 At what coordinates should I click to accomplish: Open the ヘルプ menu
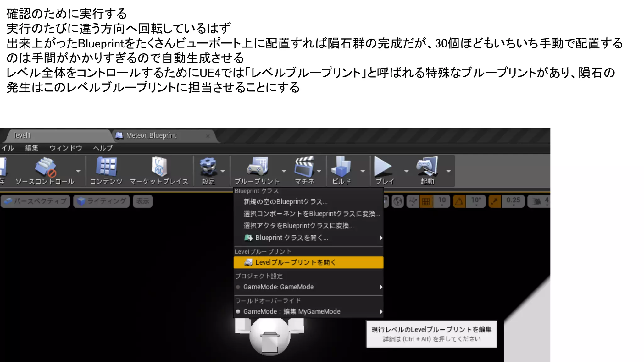tap(103, 148)
